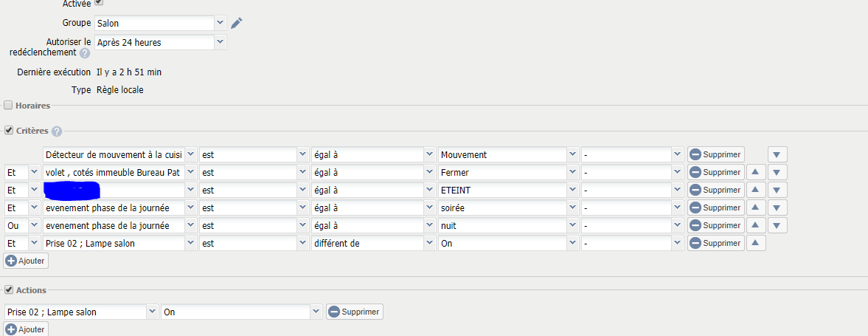The height and width of the screenshot is (336, 868).
Task: Uncheck the Critères section checkbox
Action: point(8,130)
